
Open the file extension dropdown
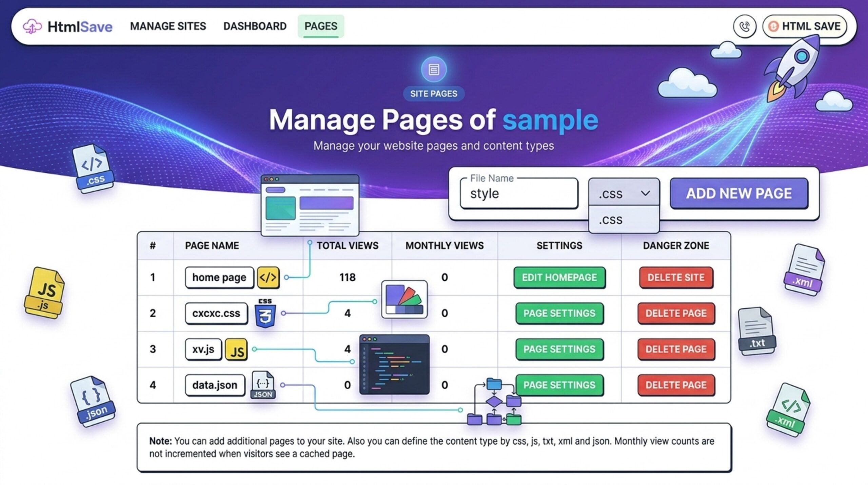[624, 194]
